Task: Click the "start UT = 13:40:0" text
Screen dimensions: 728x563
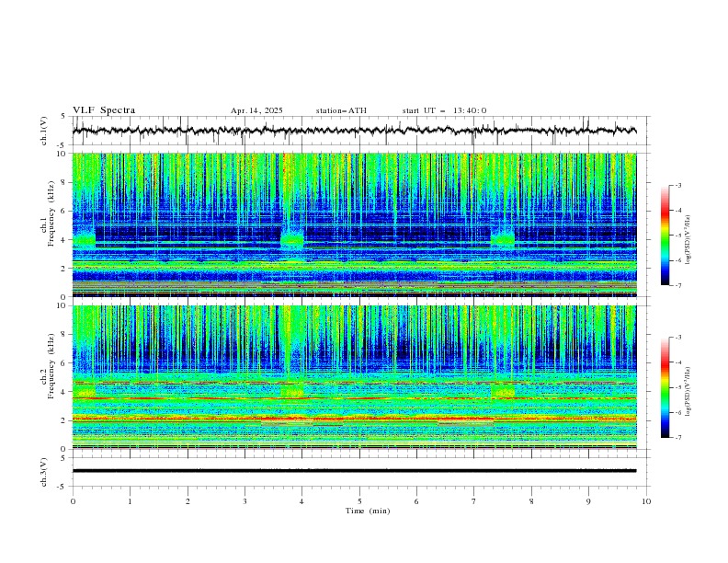Action: (444, 110)
